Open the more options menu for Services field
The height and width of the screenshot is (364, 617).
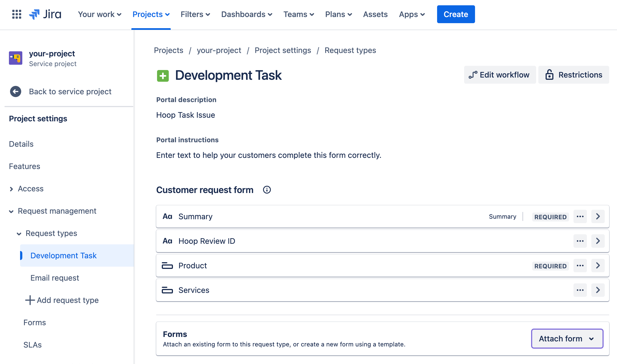pyautogui.click(x=580, y=290)
